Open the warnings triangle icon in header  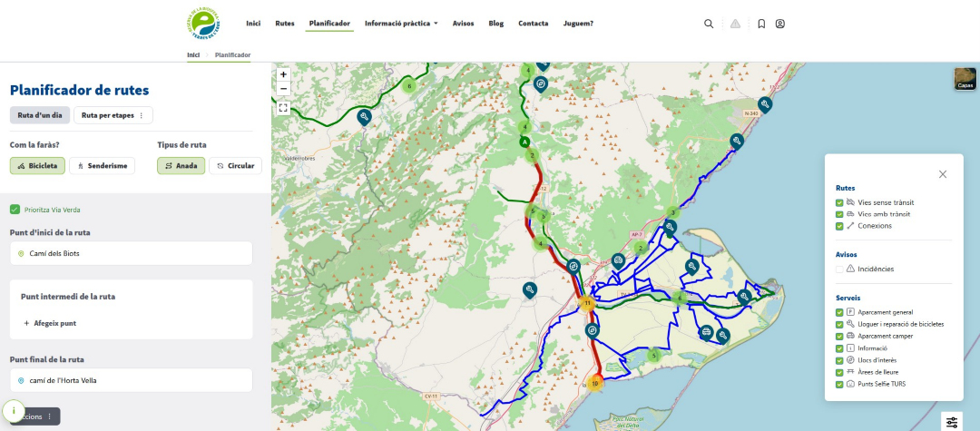click(x=735, y=24)
